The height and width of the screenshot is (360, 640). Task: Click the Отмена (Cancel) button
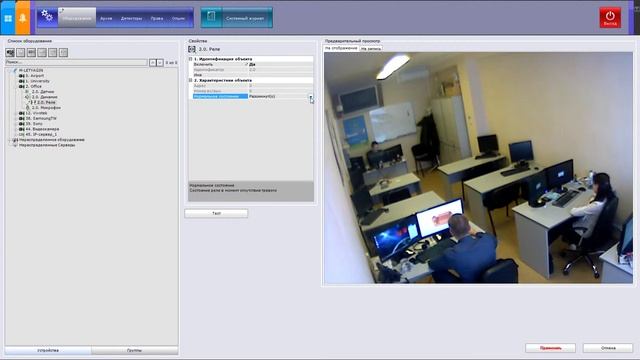(608, 348)
